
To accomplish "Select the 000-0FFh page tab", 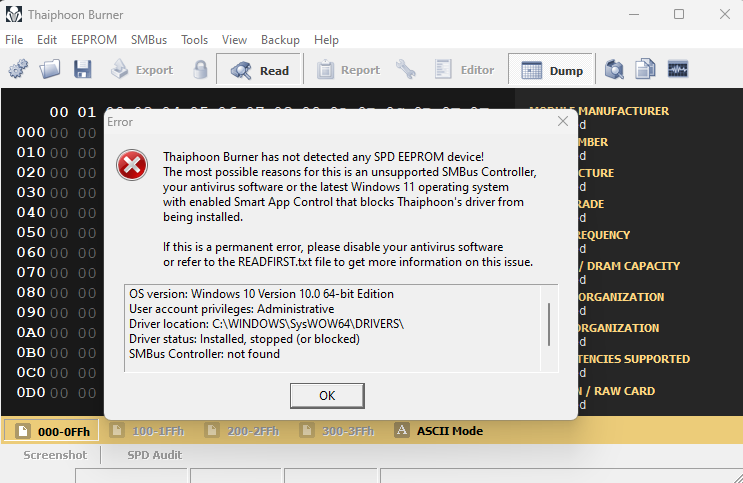I will [52, 431].
